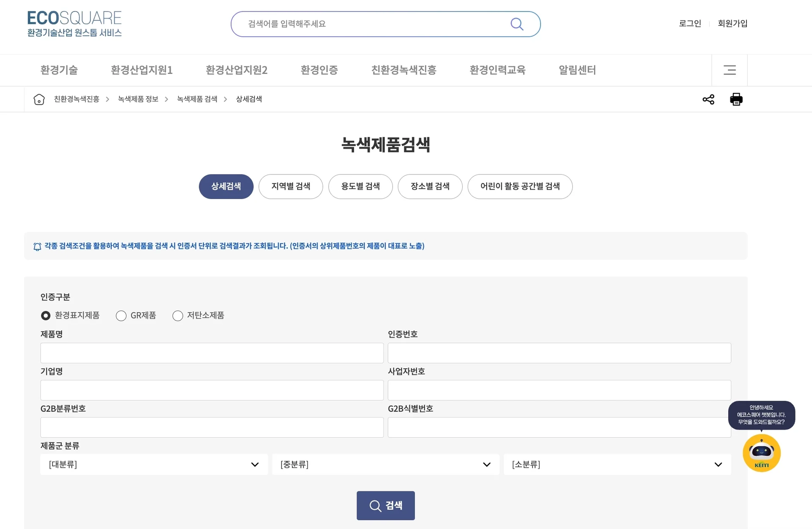Screen dimensions: 812x529
Task: Switch to 어린이 활동 공간별 검색 tab
Action: (x=519, y=186)
